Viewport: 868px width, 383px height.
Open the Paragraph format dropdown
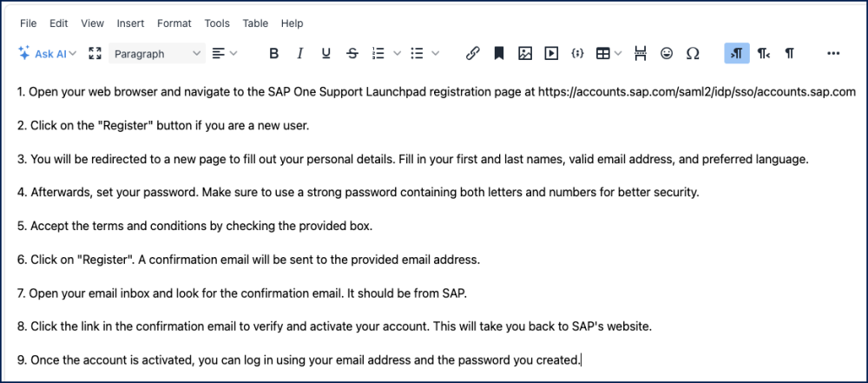[x=157, y=54]
